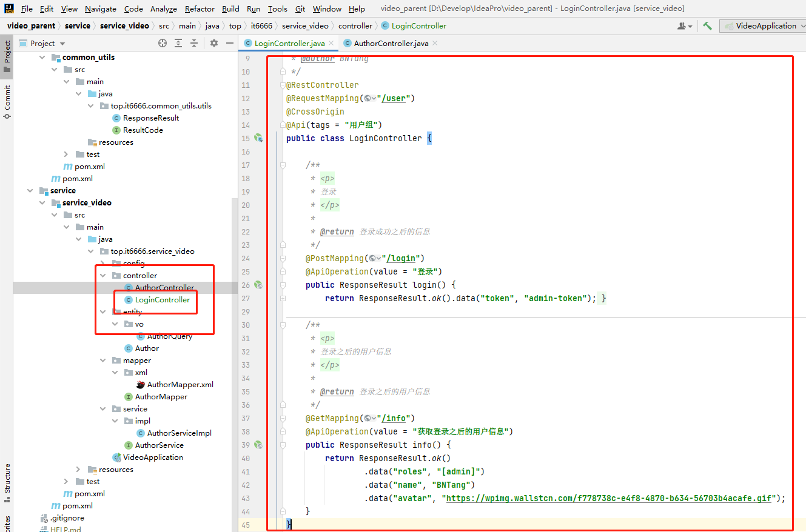Click video_parent in navigation breadcrumb
Viewport: 806px width, 532px height.
tap(31, 25)
